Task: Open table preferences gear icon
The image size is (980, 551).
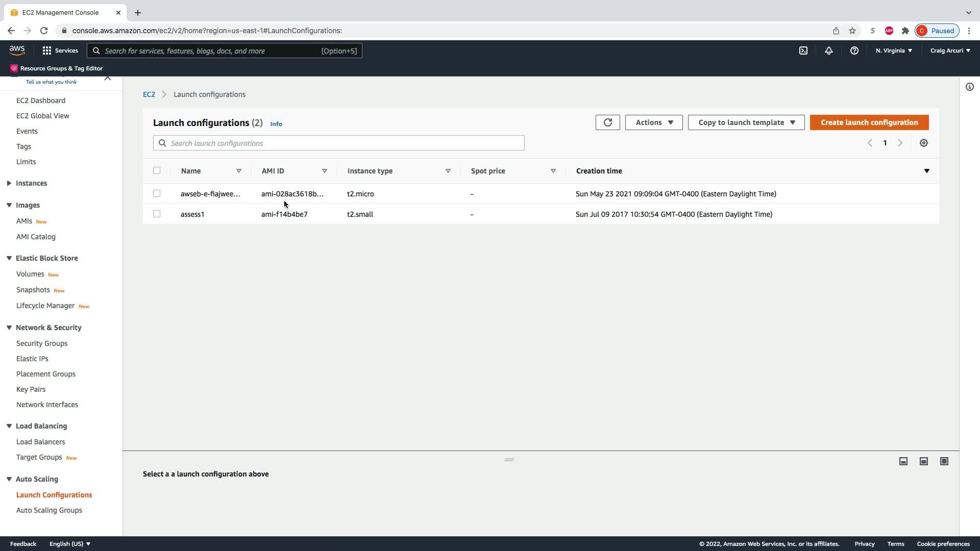Action: tap(924, 143)
